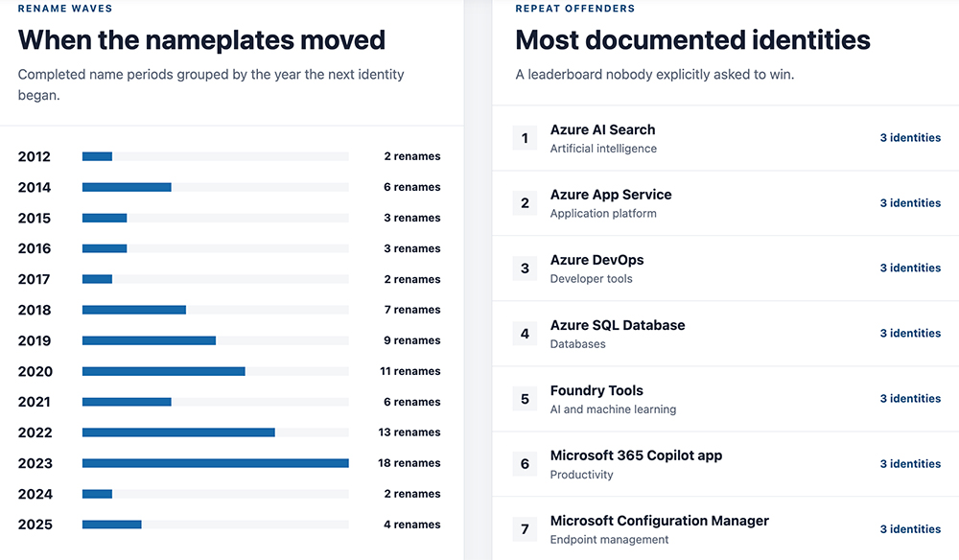Open Azure DevOps entry
Image resolution: width=959 pixels, height=560 pixels.
[725, 268]
